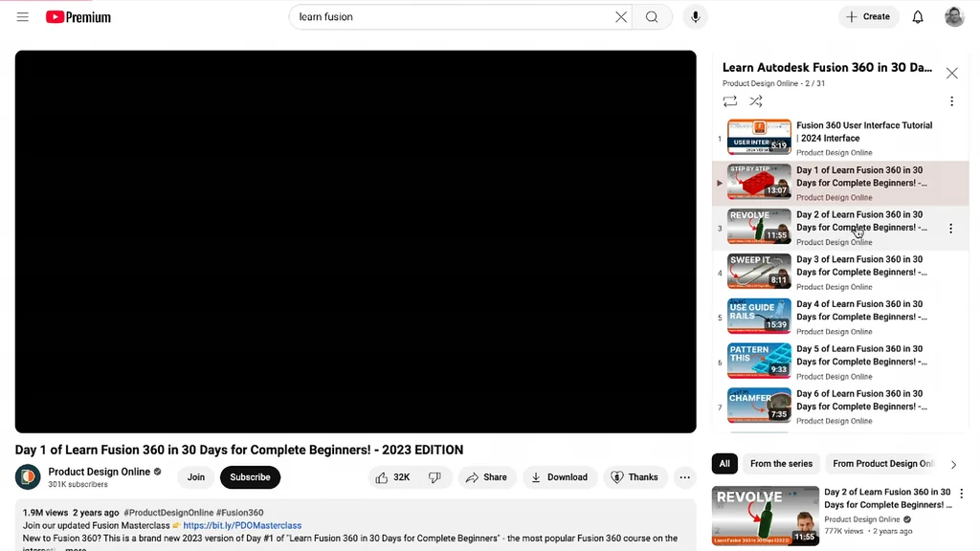Show next filter chips with the arrow
Viewport: 980px width, 551px height.
[x=954, y=464]
